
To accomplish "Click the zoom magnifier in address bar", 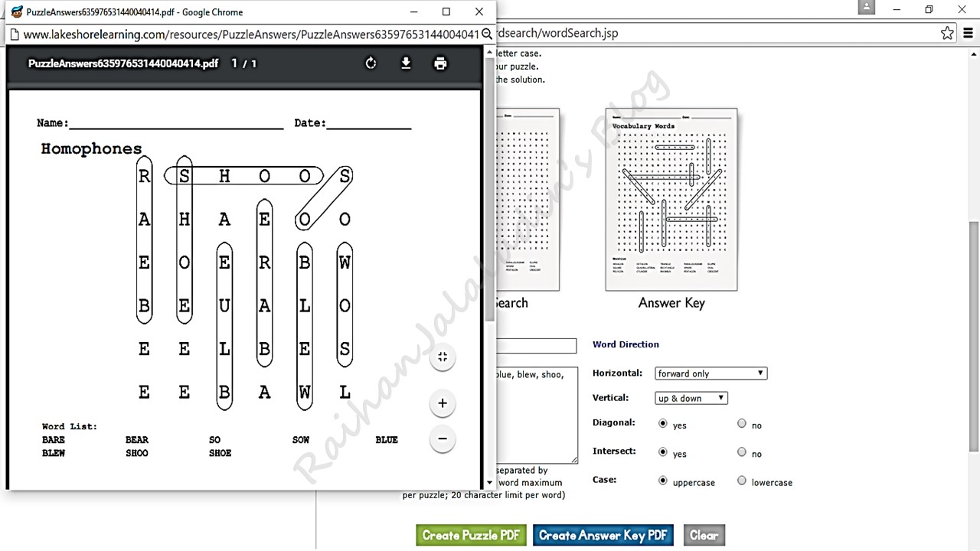I will [487, 34].
